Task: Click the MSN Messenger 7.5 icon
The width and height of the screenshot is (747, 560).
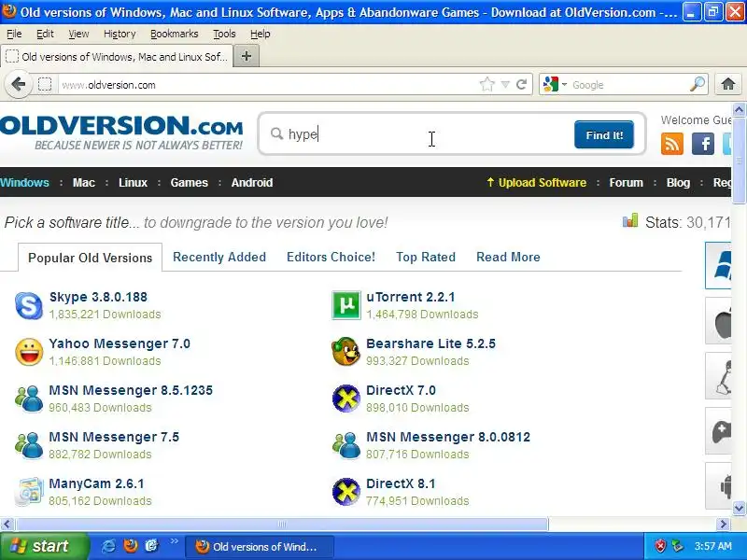Action: [x=29, y=445]
